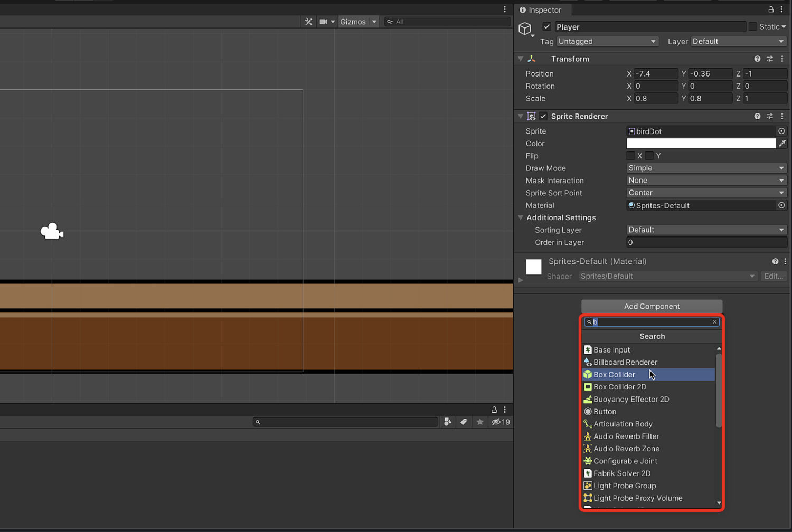Open Sprite Renderer help icon
Screen dimensions: 792x532
point(757,117)
